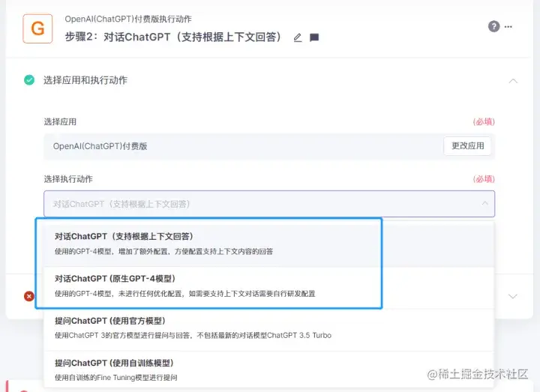This screenshot has width=540, height=392.
Task: Click OpenAI(ChatGPT)付费版 application field
Action: 269,146
